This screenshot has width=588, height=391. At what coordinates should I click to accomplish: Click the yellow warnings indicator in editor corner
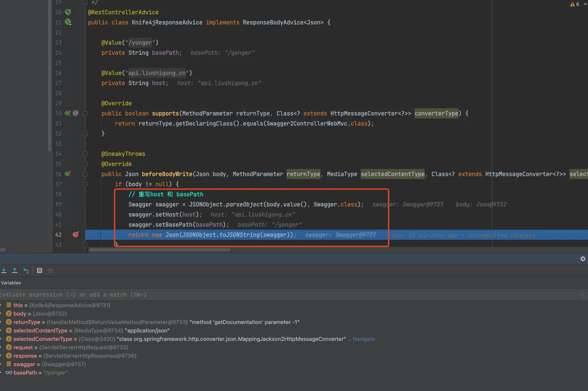tap(575, 4)
